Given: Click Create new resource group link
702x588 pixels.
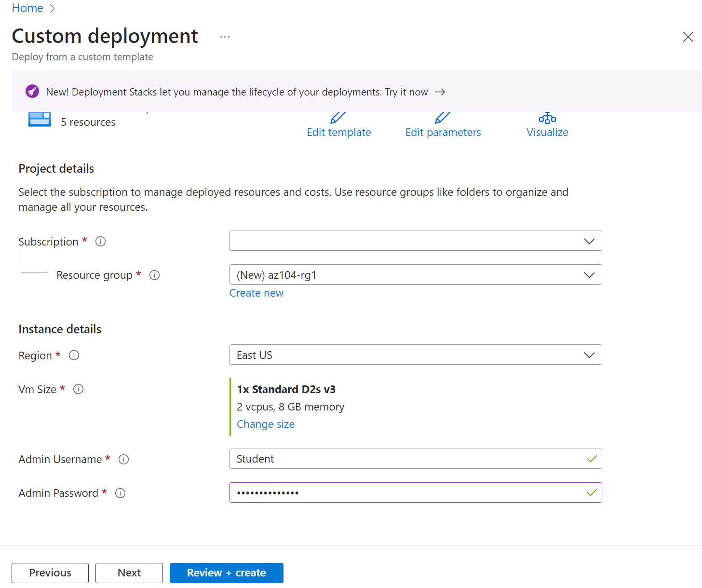Looking at the screenshot, I should point(256,293).
